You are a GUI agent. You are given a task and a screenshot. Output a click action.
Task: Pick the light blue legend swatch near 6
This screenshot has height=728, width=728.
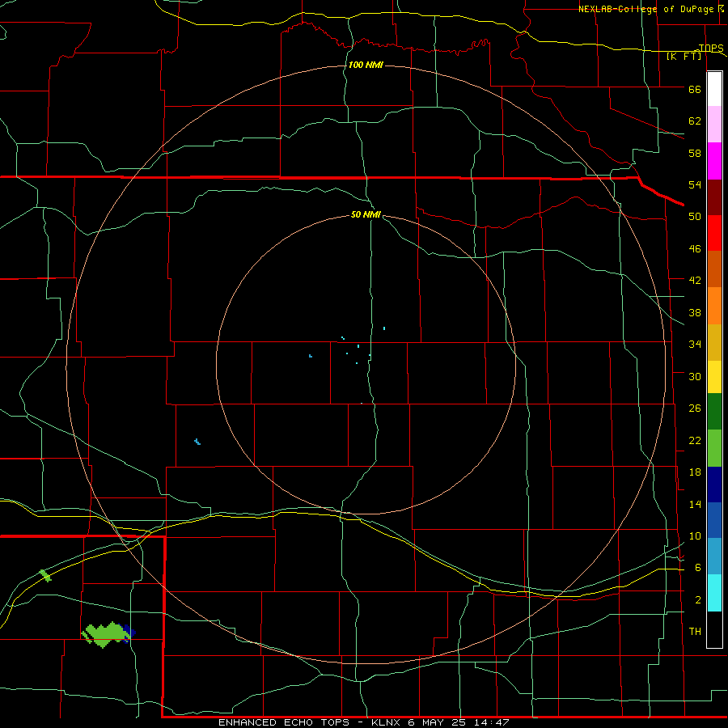tap(714, 557)
